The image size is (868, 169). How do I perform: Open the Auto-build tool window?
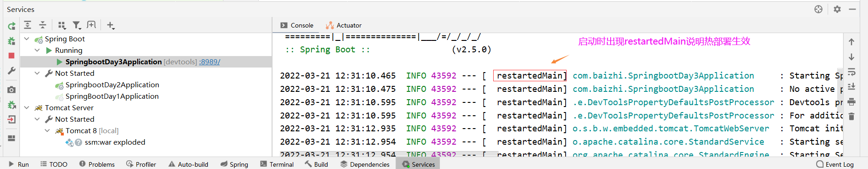(188, 164)
